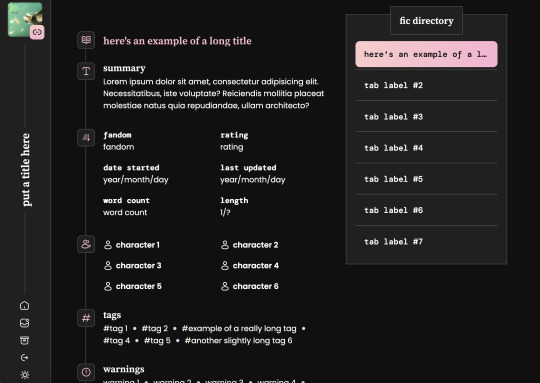540x383 pixels.
Task: Click the "summary" heading
Action: pyautogui.click(x=124, y=68)
